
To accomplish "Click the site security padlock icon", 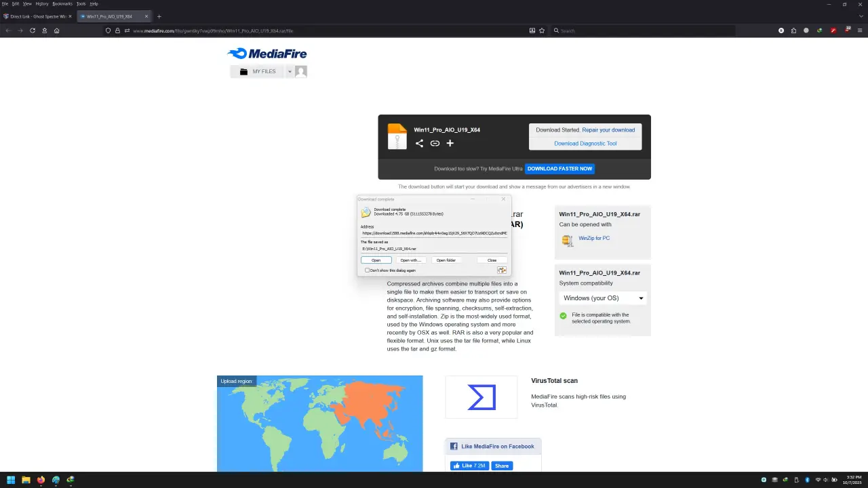I will [117, 30].
